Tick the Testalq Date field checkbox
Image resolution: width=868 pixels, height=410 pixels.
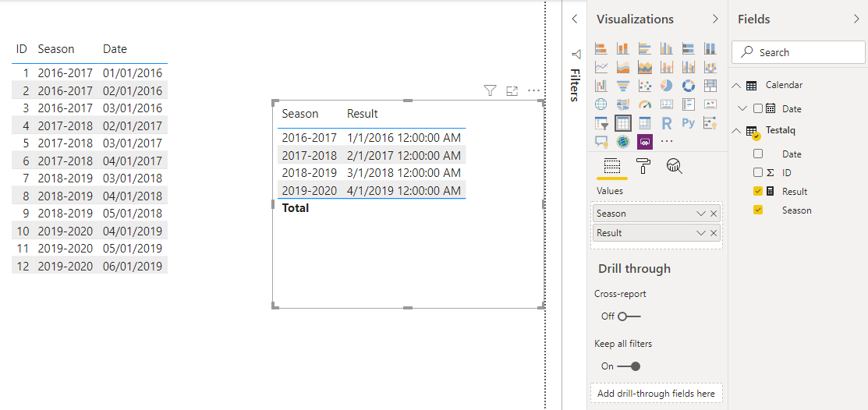[x=758, y=154]
